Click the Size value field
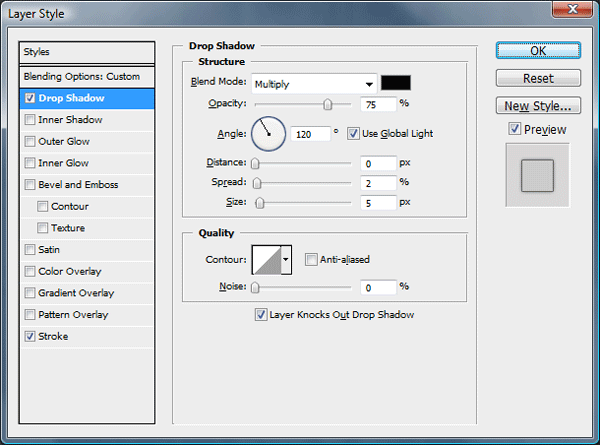This screenshot has width=600, height=445. [x=378, y=203]
